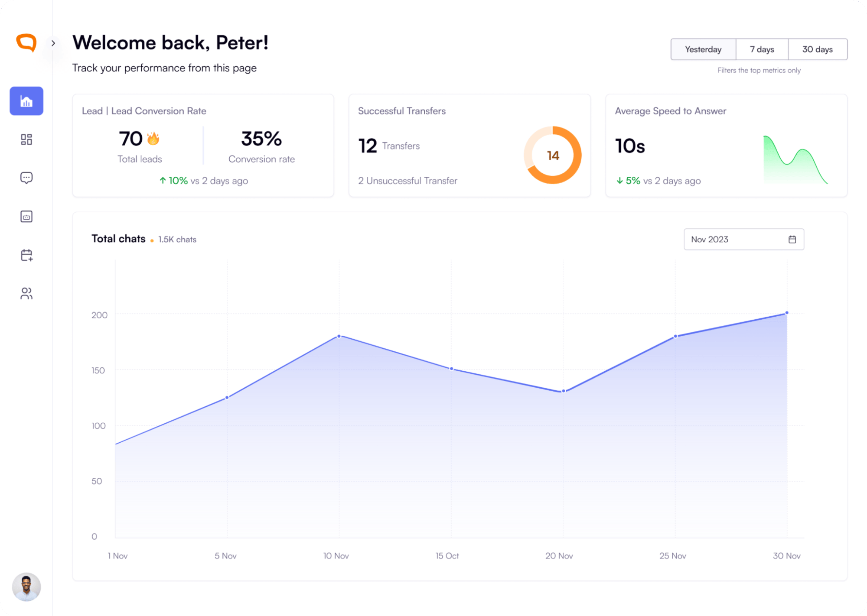Click the 15 Oct chart data point
The width and height of the screenshot is (867, 616).
tap(451, 369)
